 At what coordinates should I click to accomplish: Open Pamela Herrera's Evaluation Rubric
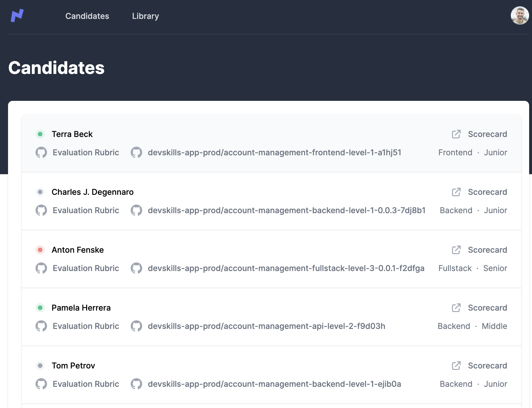coord(86,326)
